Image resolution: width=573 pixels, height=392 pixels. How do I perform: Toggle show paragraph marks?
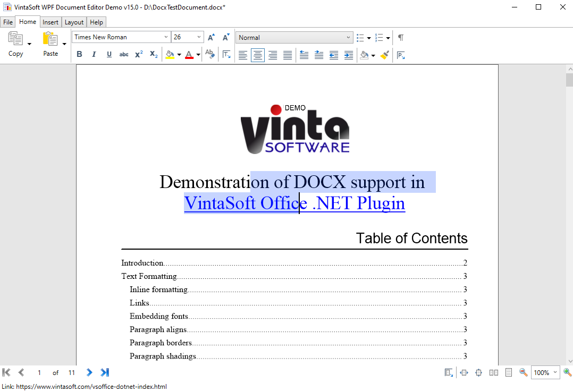tap(401, 37)
